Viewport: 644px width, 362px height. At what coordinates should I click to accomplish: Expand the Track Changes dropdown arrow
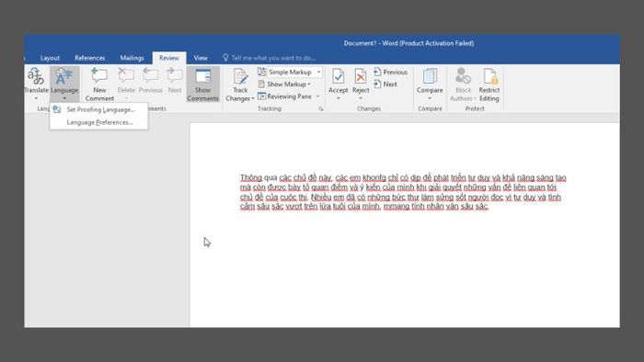(x=253, y=99)
